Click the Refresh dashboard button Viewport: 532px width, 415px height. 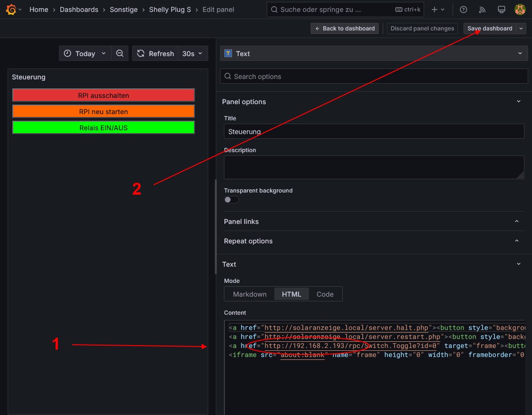click(x=155, y=54)
